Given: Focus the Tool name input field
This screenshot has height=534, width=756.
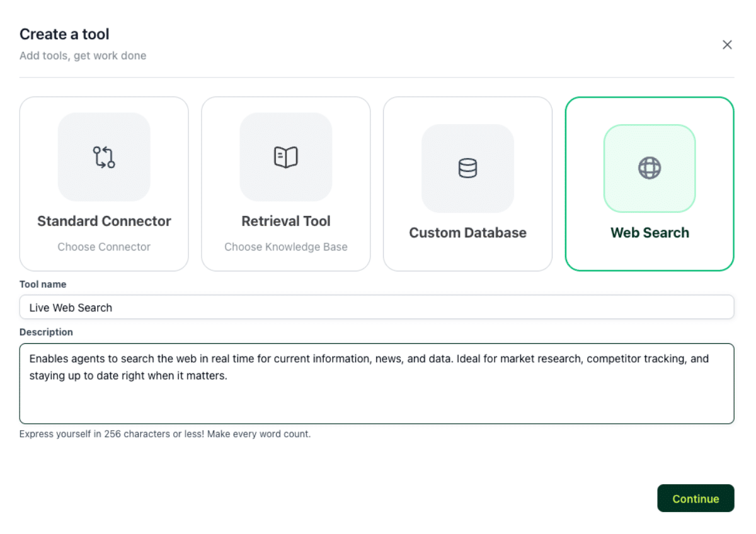Looking at the screenshot, I should [377, 307].
